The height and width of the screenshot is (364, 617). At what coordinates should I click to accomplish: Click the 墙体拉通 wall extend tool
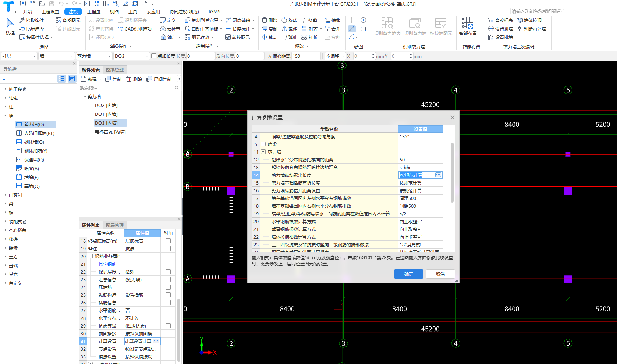click(529, 20)
